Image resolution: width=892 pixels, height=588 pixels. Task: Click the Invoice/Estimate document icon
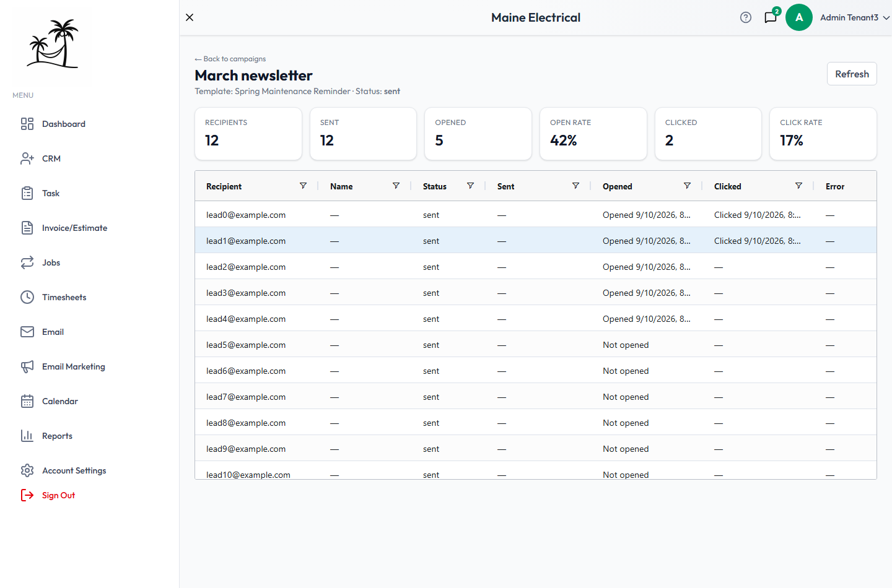click(27, 228)
